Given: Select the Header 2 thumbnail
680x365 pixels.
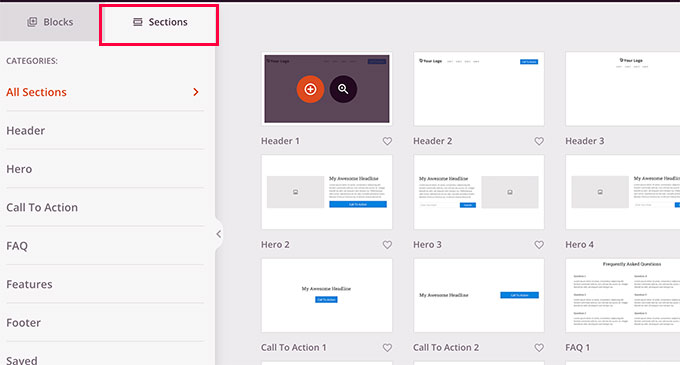Looking at the screenshot, I should click(x=479, y=89).
